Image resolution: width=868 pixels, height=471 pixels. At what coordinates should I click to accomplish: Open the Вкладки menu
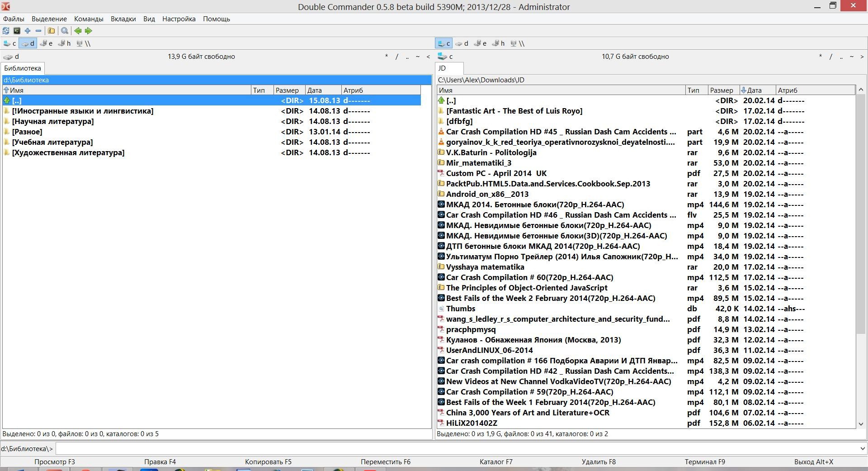(x=123, y=19)
